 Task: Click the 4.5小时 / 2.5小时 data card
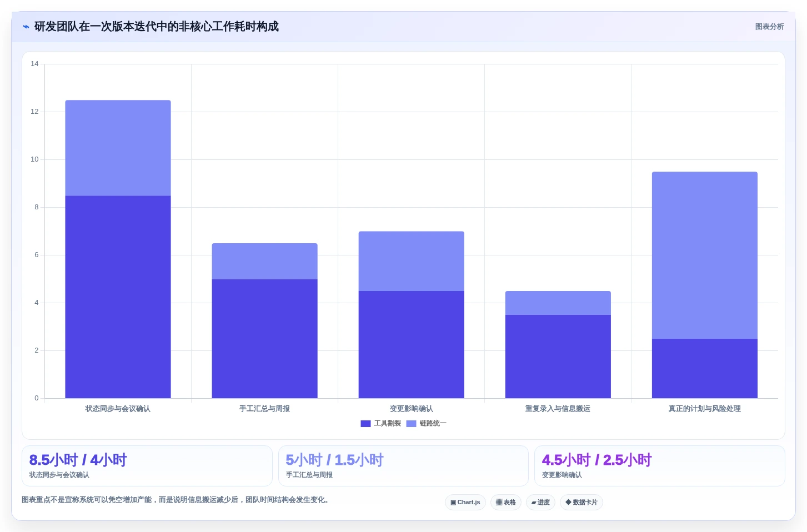pos(660,466)
